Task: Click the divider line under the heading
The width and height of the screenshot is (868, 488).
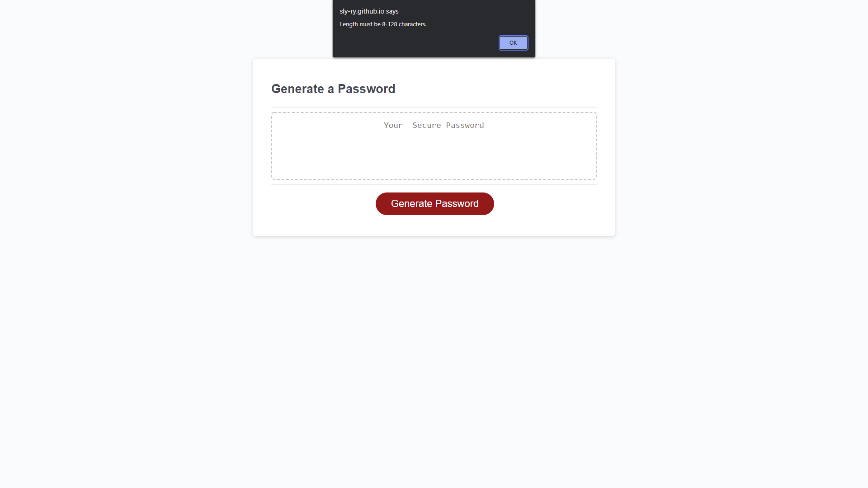Action: coord(434,107)
